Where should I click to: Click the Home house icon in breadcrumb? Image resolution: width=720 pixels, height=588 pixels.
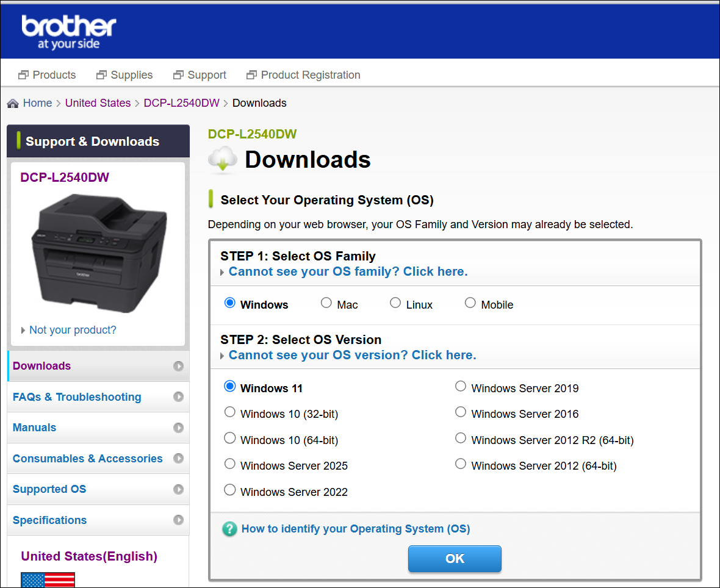(x=13, y=103)
